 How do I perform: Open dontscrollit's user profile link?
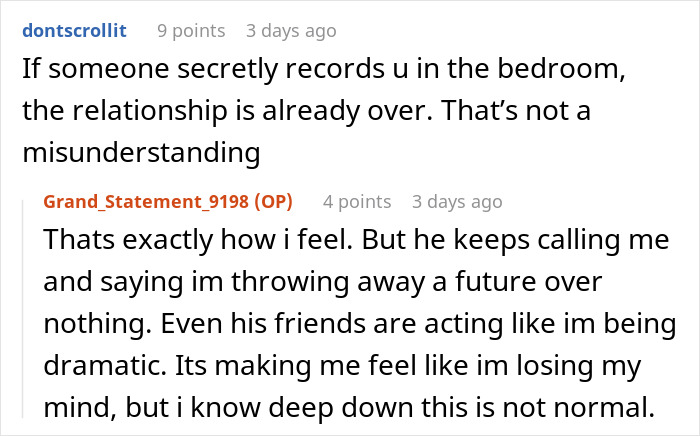pos(75,31)
